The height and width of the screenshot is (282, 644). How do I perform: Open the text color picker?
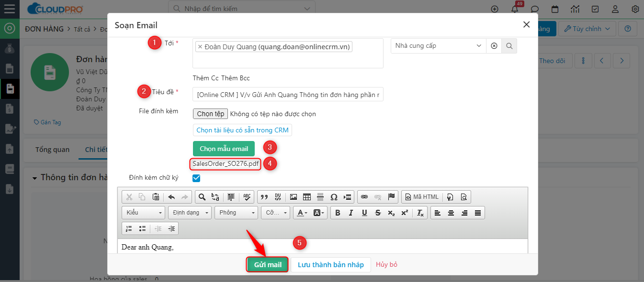tap(301, 213)
